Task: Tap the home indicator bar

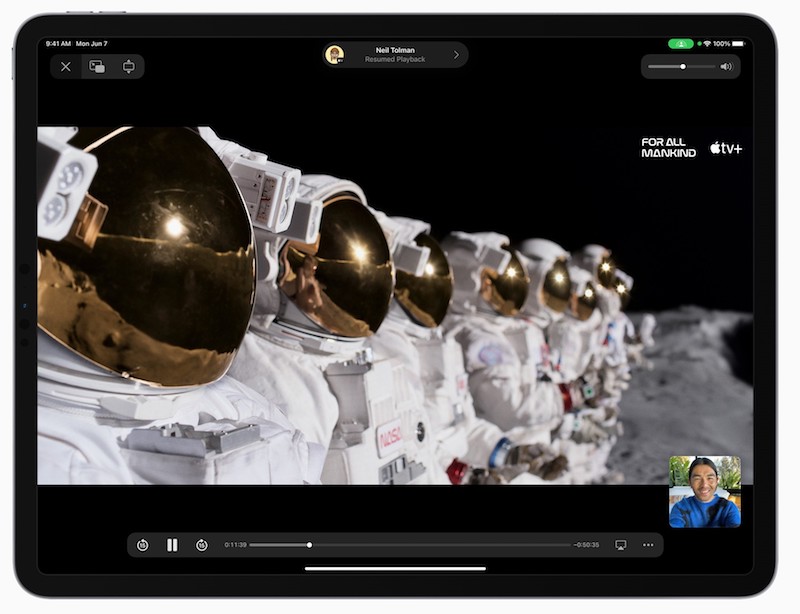Action: coord(395,568)
